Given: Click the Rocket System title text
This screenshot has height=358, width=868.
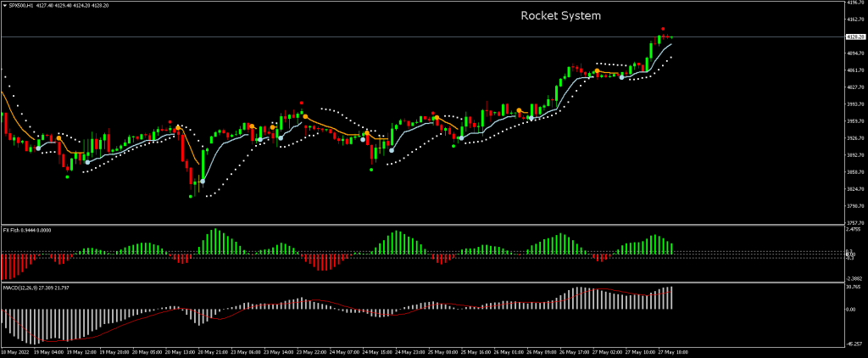Looking at the screenshot, I should tap(560, 16).
